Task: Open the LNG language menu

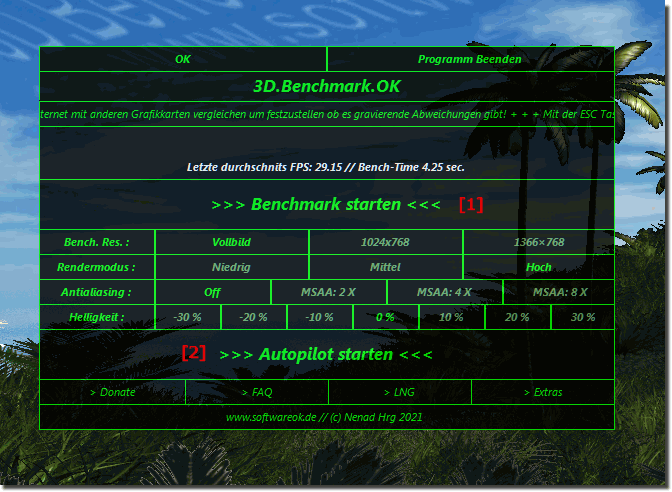Action: pyautogui.click(x=400, y=392)
